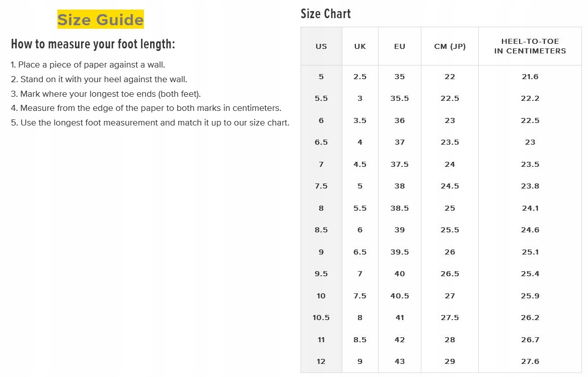This screenshot has width=588, height=377.
Task: Click the yellow Size Guide heading
Action: coord(100,20)
